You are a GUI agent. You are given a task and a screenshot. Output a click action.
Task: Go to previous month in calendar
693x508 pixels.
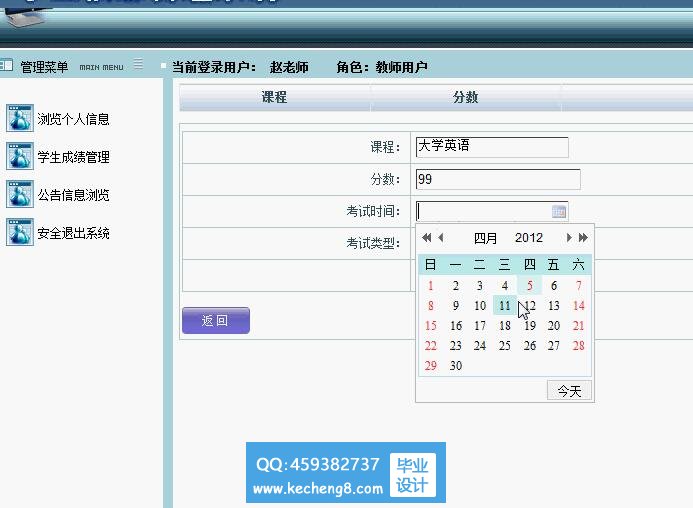pos(441,238)
